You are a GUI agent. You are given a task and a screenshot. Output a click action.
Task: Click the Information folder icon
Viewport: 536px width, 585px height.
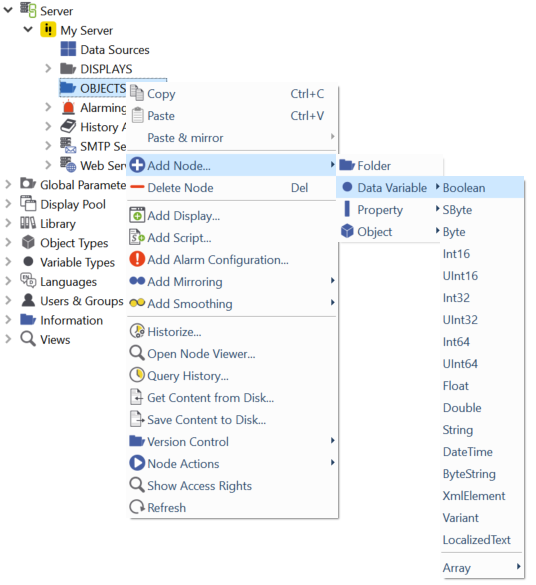28,319
